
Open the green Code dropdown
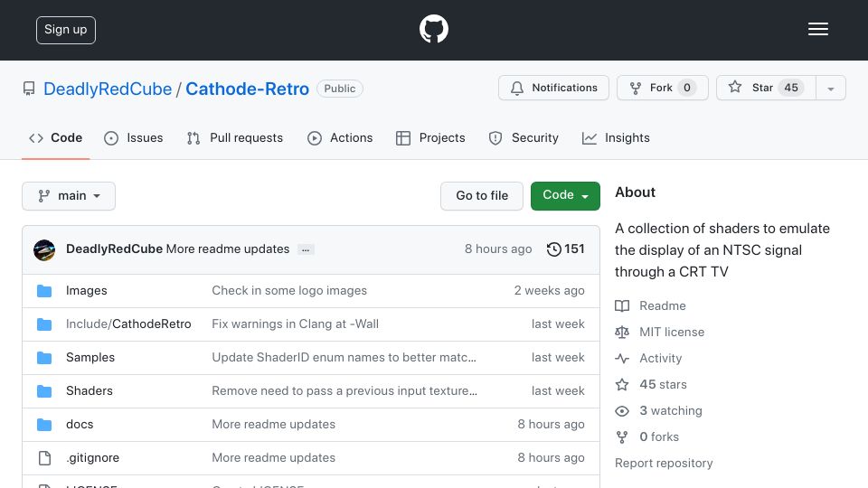[565, 196]
